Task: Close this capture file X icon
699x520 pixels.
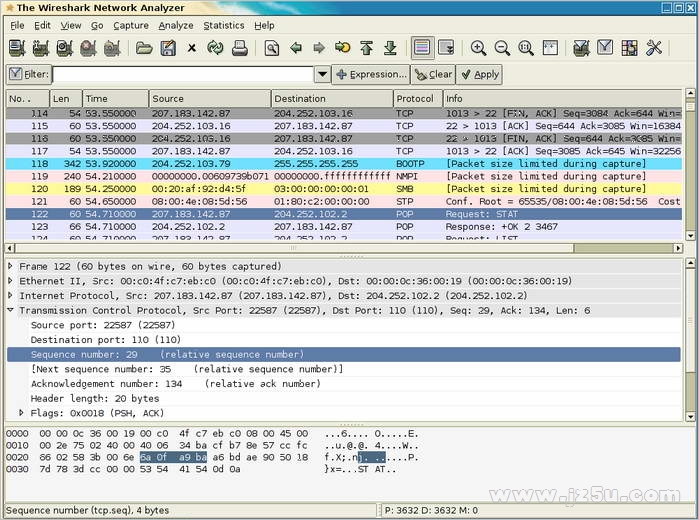Action: point(192,48)
